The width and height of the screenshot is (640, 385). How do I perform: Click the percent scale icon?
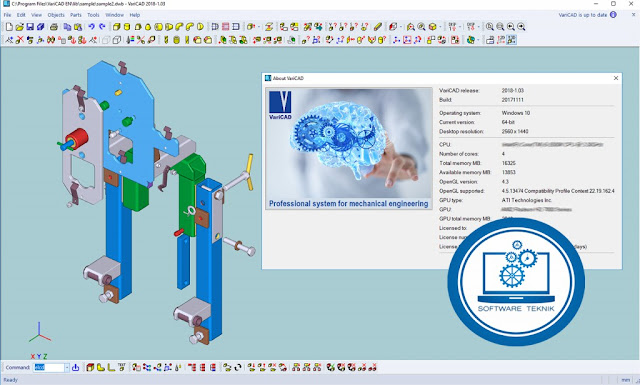(141, 40)
